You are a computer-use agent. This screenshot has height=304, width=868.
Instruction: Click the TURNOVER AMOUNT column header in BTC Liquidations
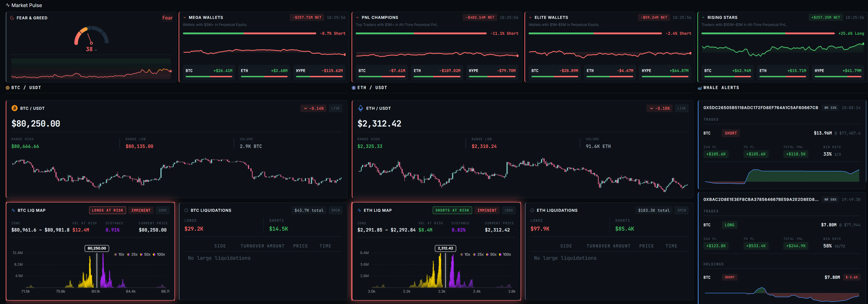[x=263, y=246]
